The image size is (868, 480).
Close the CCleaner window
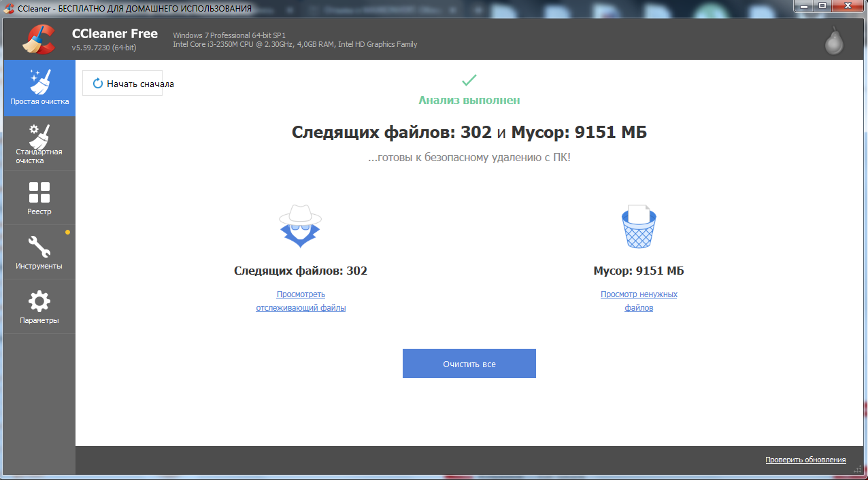click(848, 7)
